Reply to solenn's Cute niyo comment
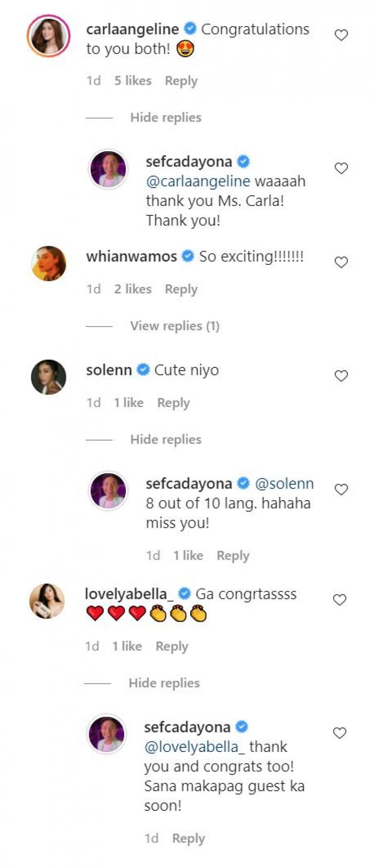This screenshot has width=374, height=868. [x=173, y=403]
